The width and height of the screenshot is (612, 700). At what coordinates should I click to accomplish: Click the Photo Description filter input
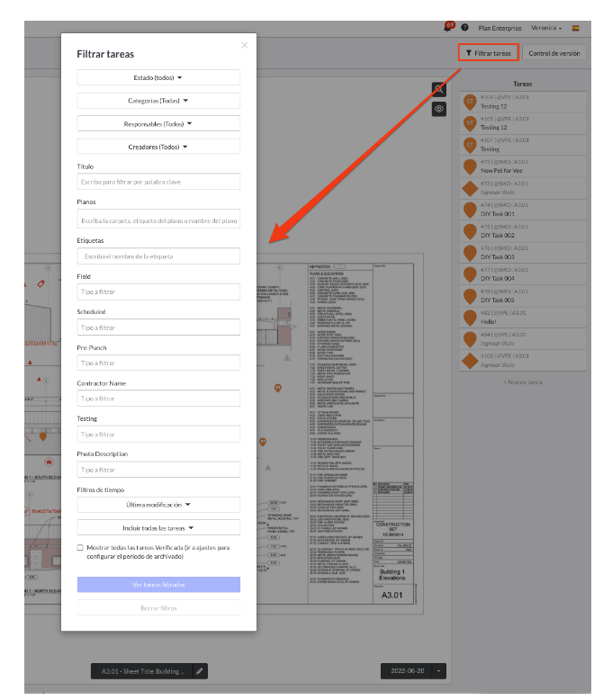tap(158, 470)
